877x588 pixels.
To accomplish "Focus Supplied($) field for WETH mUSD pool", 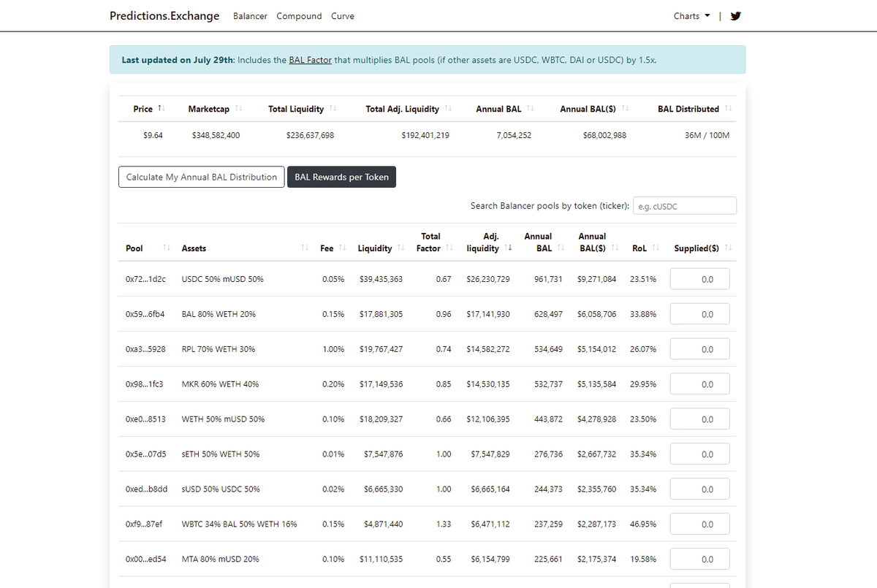I will (x=700, y=419).
